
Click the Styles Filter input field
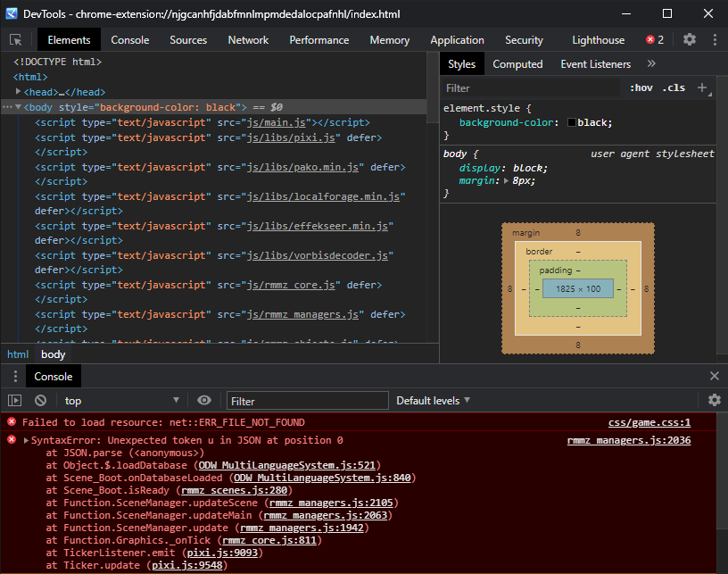(x=529, y=87)
